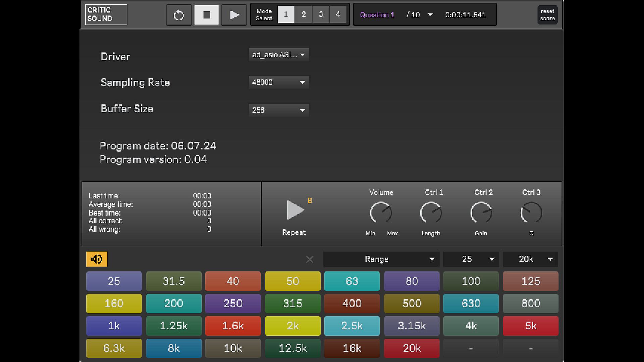Open the question count dropdown arrow

tap(430, 15)
